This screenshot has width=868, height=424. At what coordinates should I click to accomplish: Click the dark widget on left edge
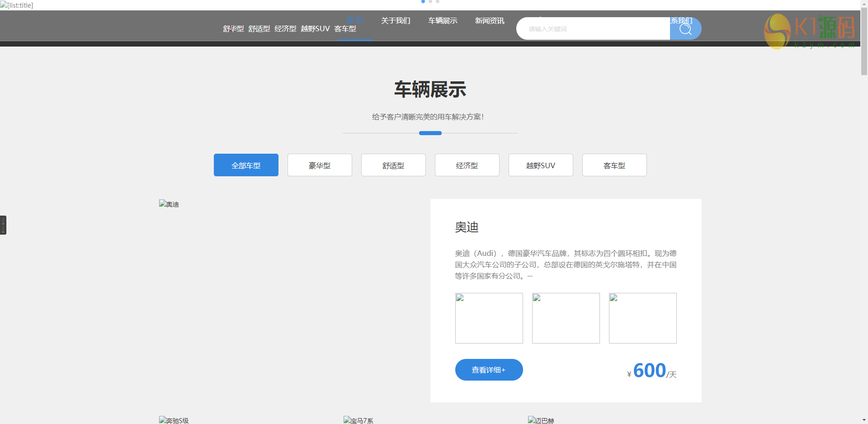pos(3,225)
